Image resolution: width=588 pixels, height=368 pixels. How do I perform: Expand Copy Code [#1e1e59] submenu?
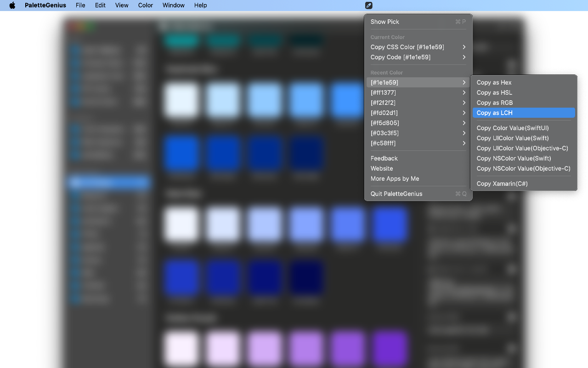tap(418, 57)
